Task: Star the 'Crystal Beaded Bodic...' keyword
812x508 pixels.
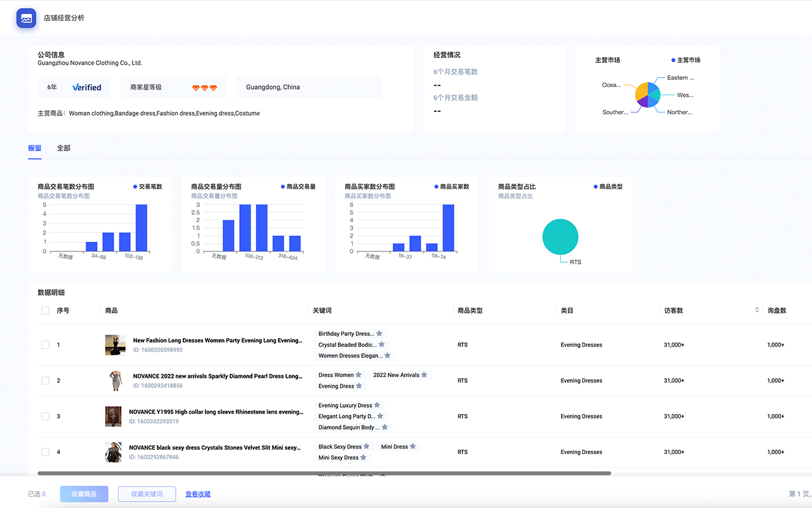Action: click(x=381, y=345)
